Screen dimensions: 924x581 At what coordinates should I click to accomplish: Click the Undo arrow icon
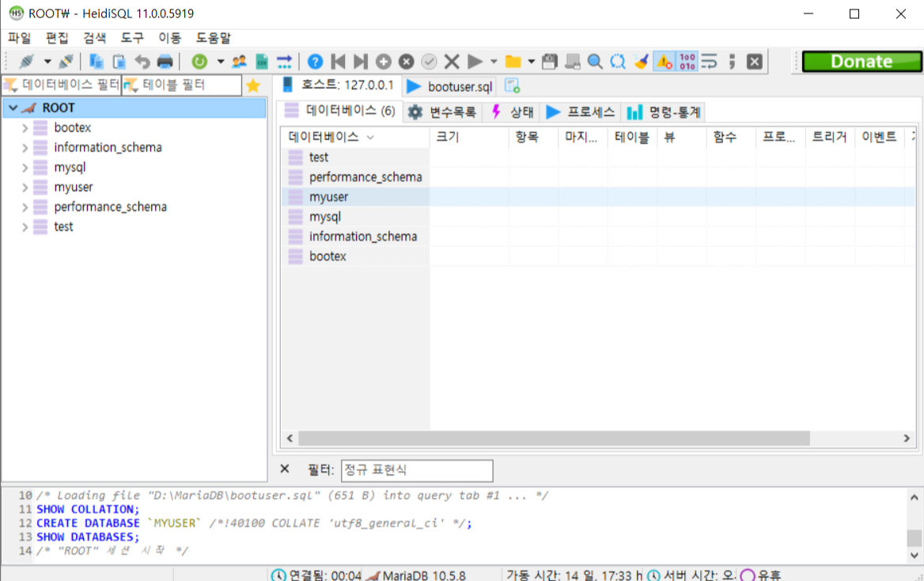tap(142, 61)
